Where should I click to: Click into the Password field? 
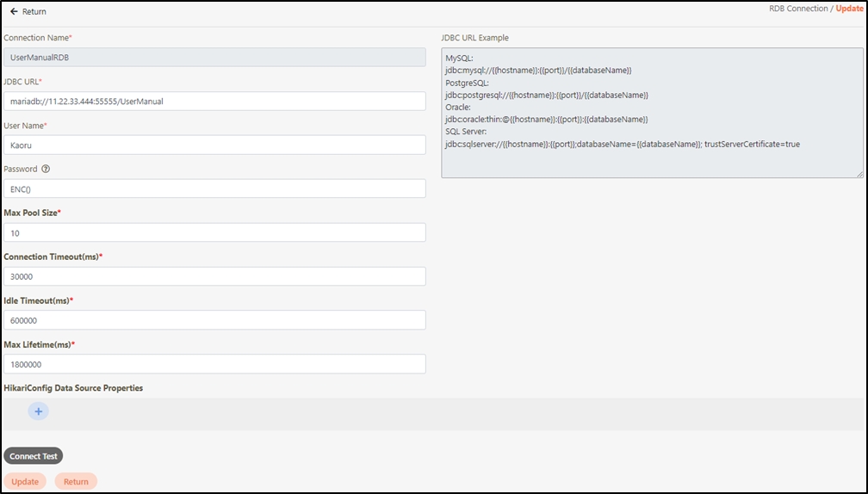[x=214, y=188]
